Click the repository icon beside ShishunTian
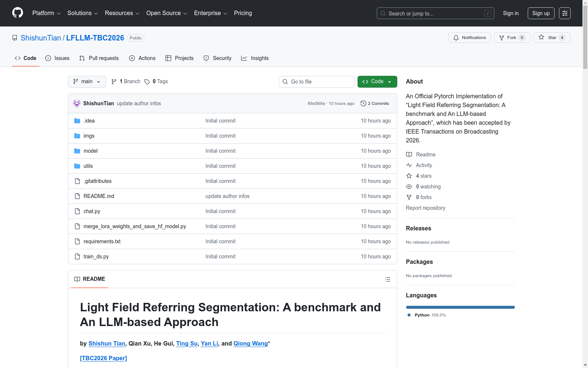The image size is (588, 368). click(x=15, y=38)
